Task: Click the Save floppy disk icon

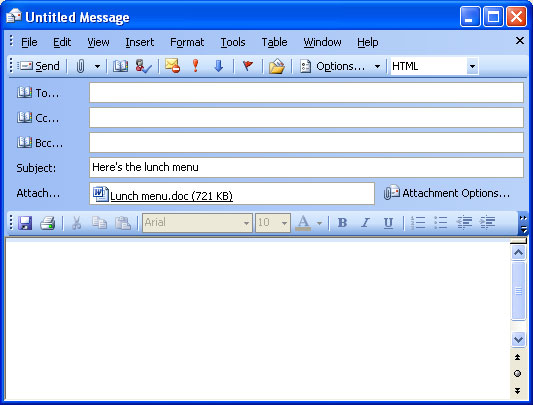Action: pyautogui.click(x=25, y=223)
